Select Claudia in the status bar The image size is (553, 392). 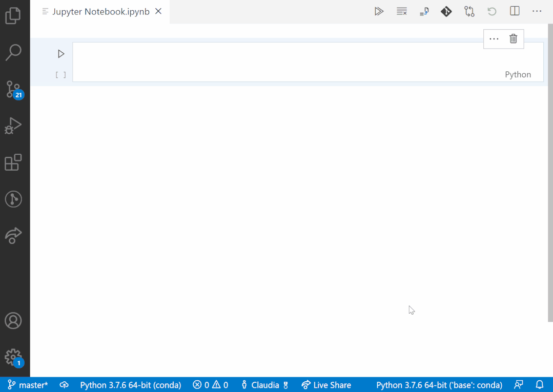pyautogui.click(x=264, y=385)
